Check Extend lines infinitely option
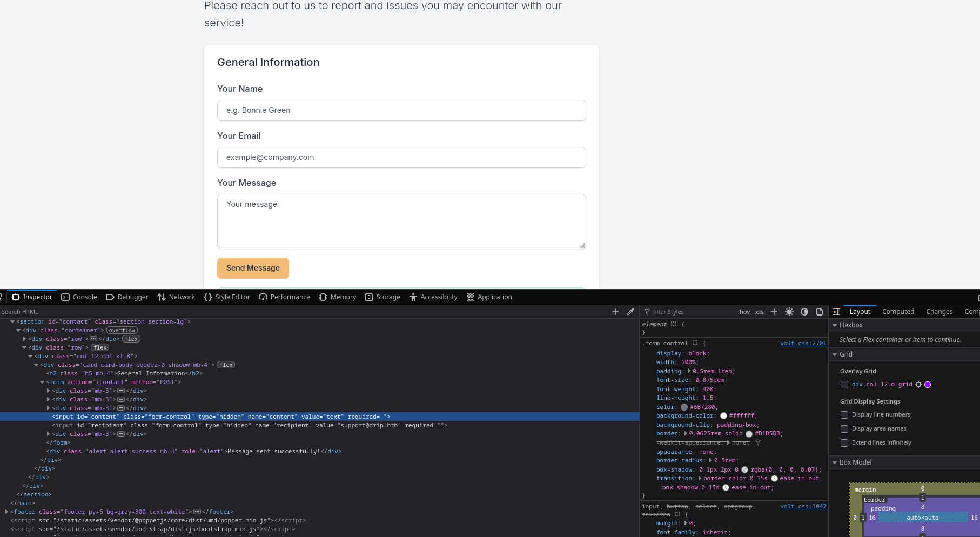 pos(844,443)
